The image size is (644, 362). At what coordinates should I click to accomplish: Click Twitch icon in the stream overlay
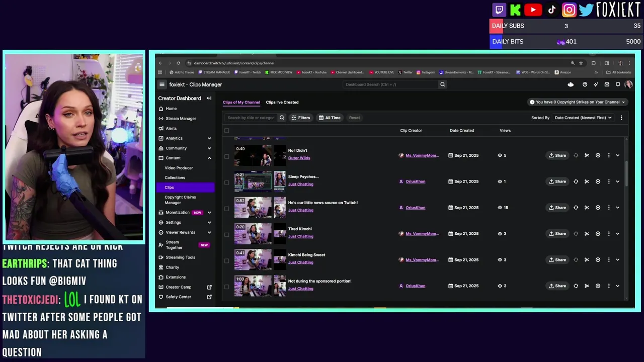pyautogui.click(x=499, y=10)
